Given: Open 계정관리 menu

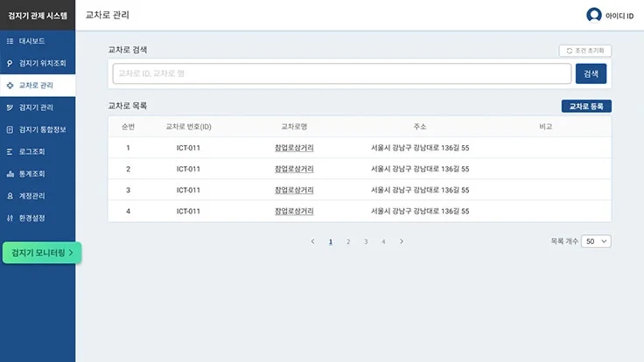Looking at the screenshot, I should (x=38, y=196).
